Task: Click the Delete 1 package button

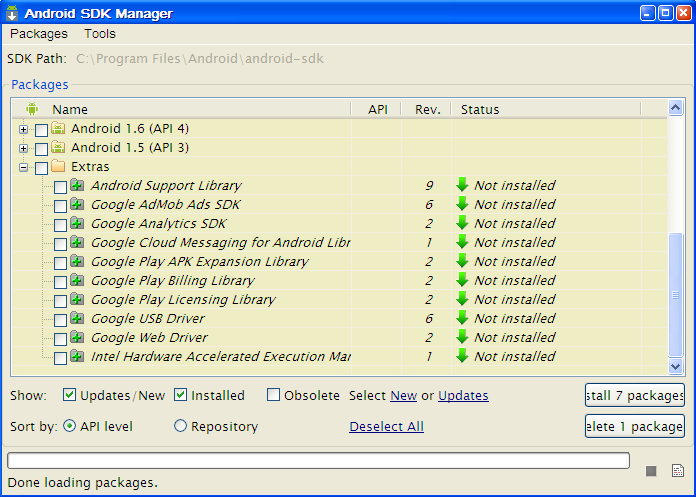Action: [635, 426]
